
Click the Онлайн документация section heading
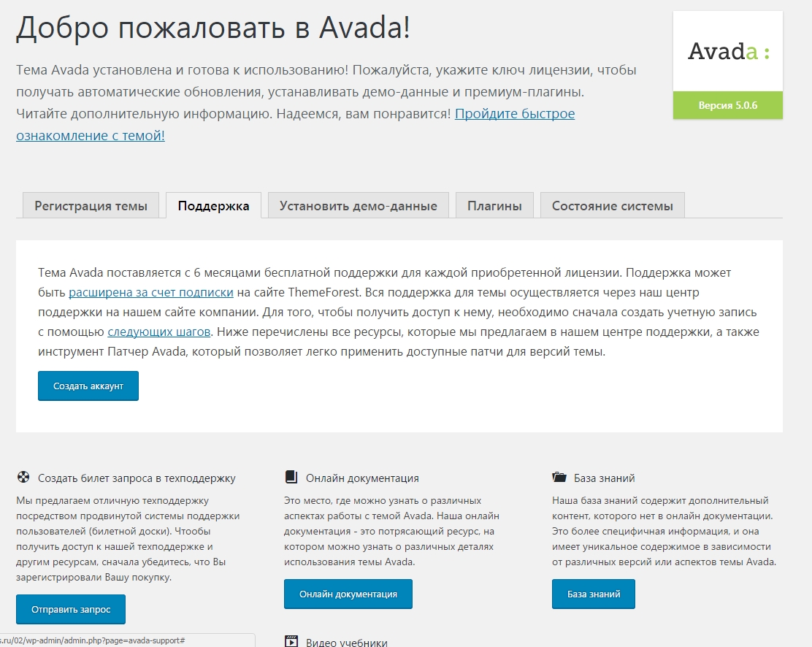click(x=362, y=478)
